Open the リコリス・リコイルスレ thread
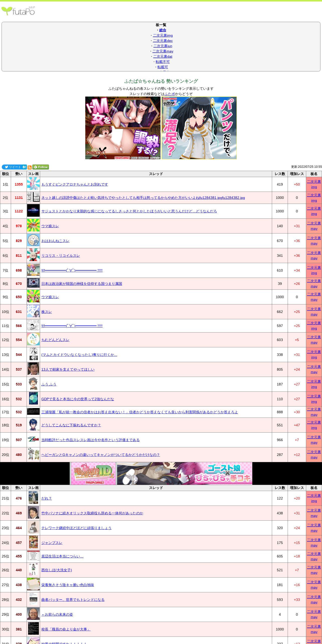 [61, 256]
